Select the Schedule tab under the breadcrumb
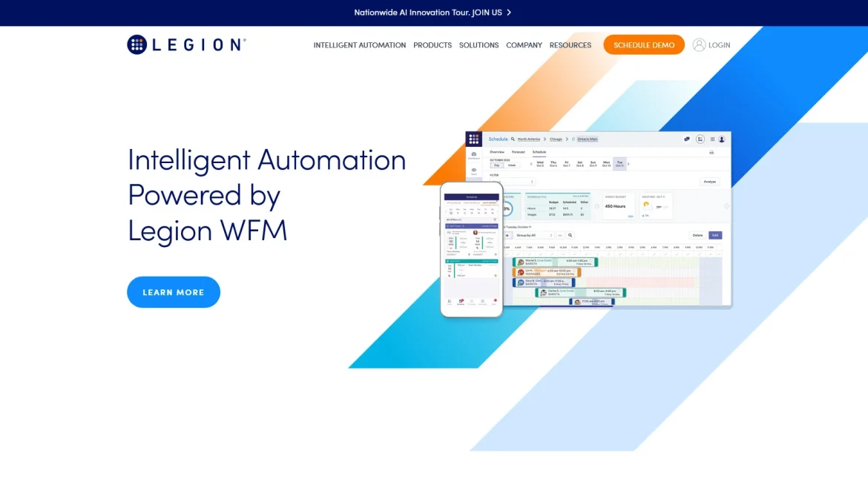 coord(539,152)
